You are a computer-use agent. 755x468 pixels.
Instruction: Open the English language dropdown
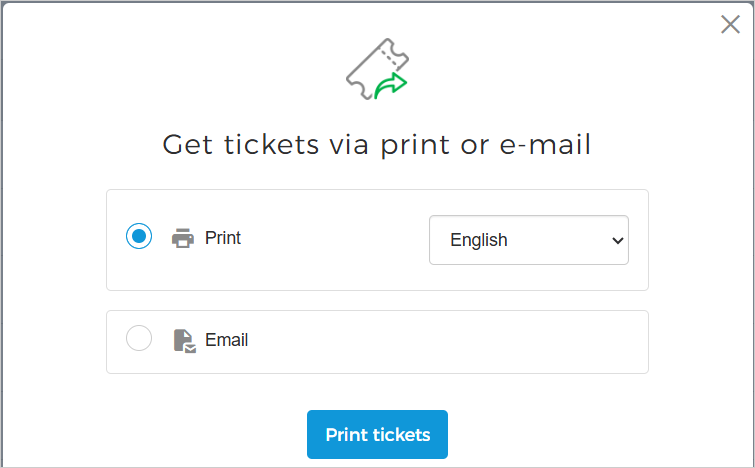click(x=528, y=240)
